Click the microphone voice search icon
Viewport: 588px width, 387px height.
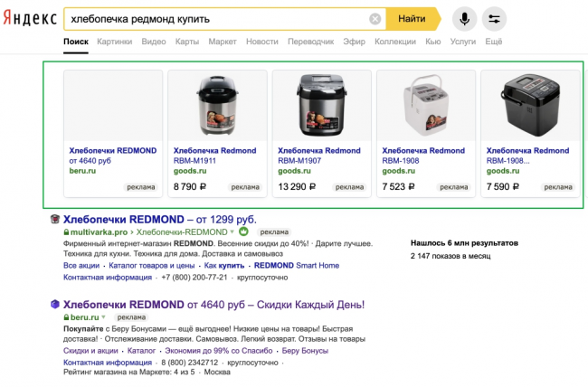click(465, 18)
